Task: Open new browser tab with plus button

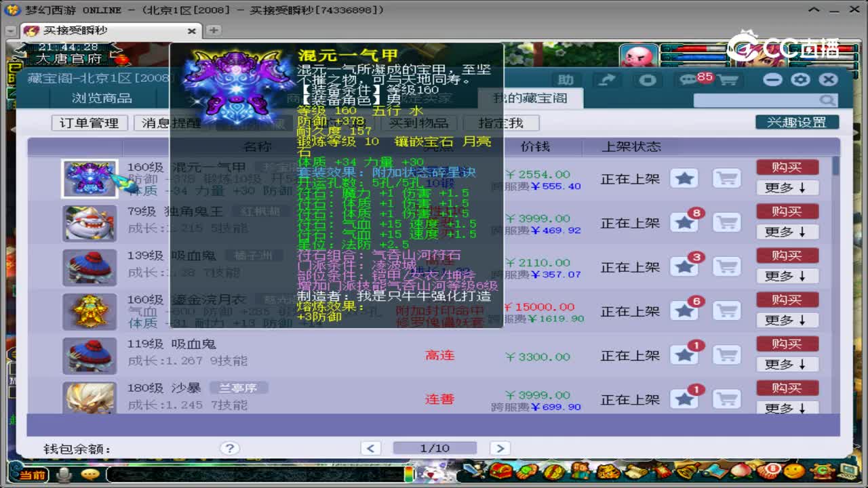Action: pos(214,30)
